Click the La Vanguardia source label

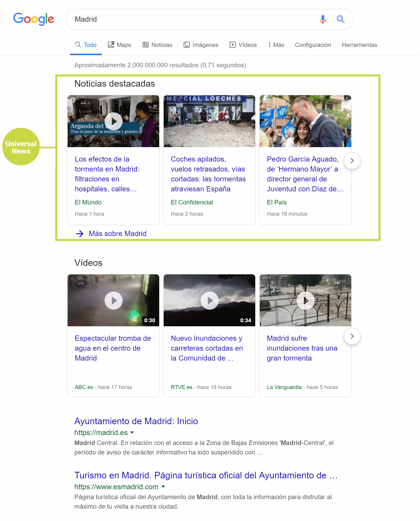point(284,387)
